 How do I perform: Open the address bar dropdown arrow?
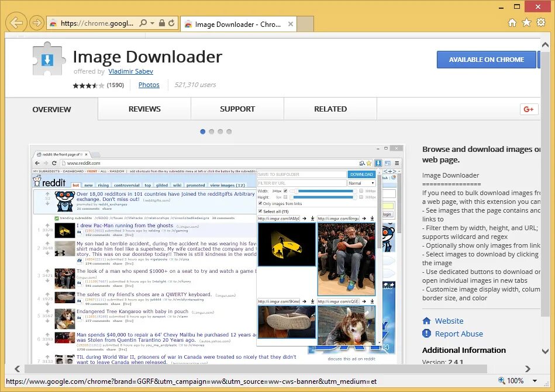click(x=153, y=23)
